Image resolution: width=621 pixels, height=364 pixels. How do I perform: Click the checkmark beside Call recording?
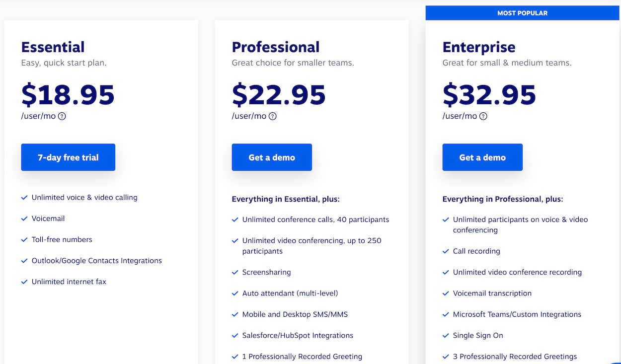pyautogui.click(x=446, y=251)
